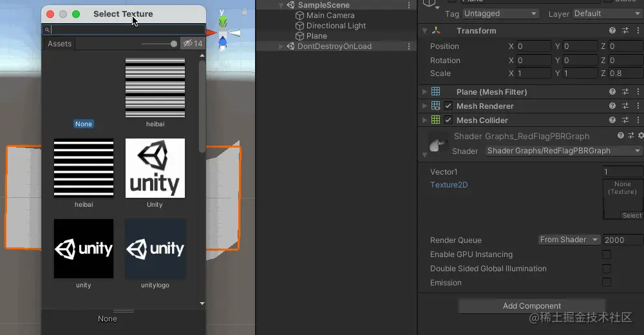Open DontDestroyOnLoad options three-dot menu

pyautogui.click(x=409, y=46)
